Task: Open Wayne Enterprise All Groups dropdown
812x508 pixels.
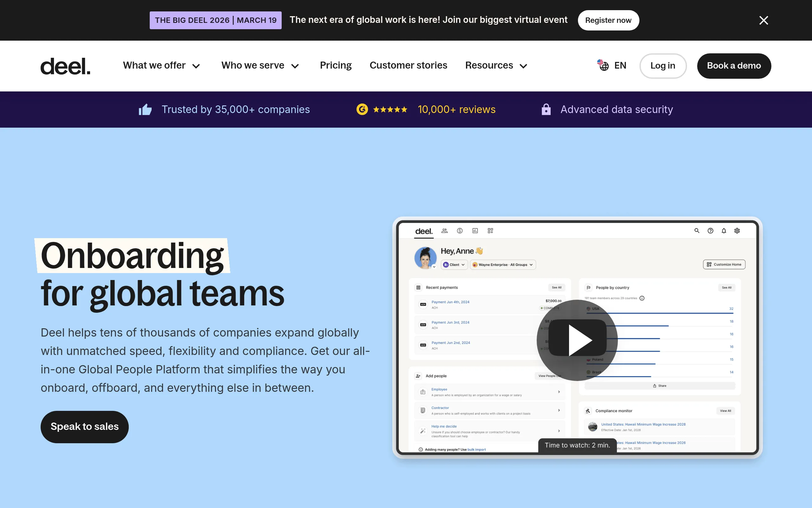Action: point(503,265)
